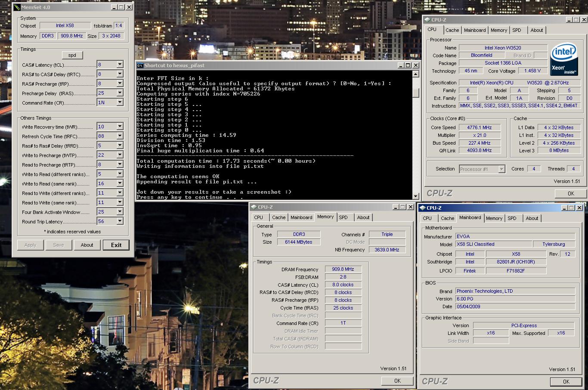The width and height of the screenshot is (588, 390).
Task: Click the Core Speed 4776.1 MHz field
Action: pos(480,127)
